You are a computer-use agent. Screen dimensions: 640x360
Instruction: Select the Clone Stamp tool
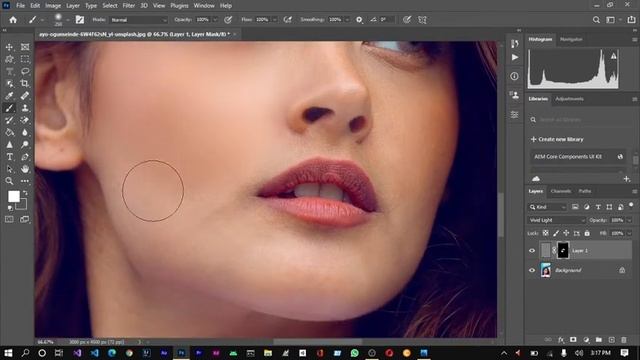(25, 108)
